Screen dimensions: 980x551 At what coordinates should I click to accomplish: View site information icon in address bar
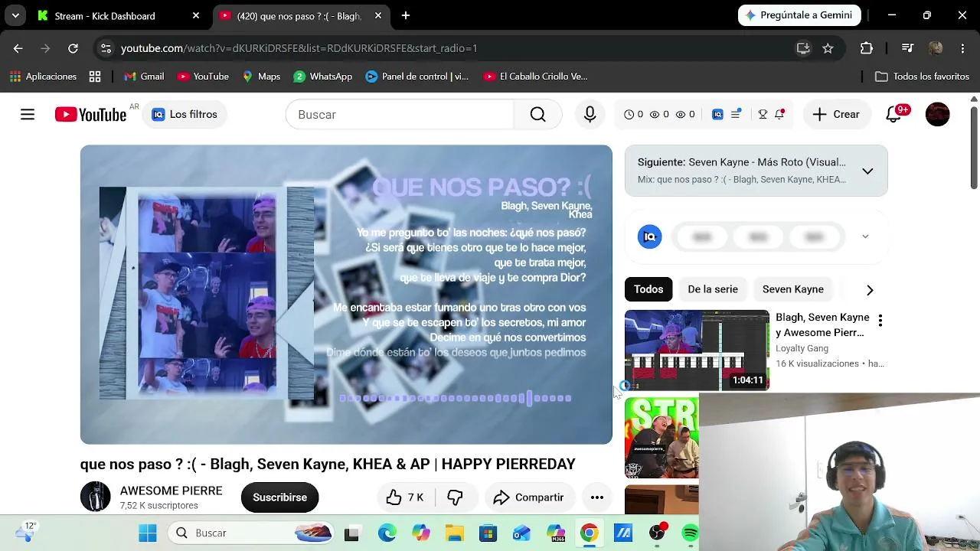pos(106,48)
